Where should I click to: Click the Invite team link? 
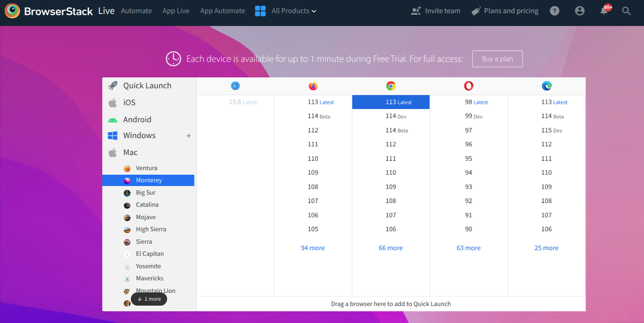(x=442, y=11)
